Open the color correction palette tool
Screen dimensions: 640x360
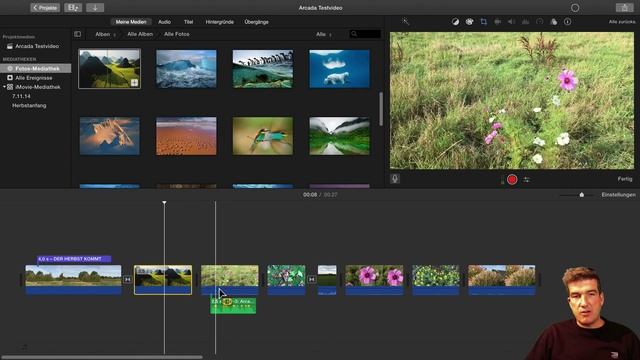point(469,22)
